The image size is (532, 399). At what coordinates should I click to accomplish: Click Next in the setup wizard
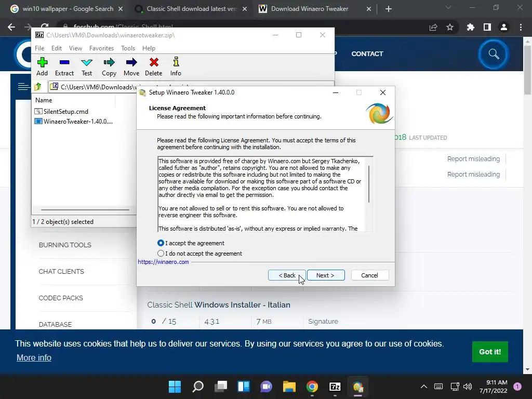[326, 275]
